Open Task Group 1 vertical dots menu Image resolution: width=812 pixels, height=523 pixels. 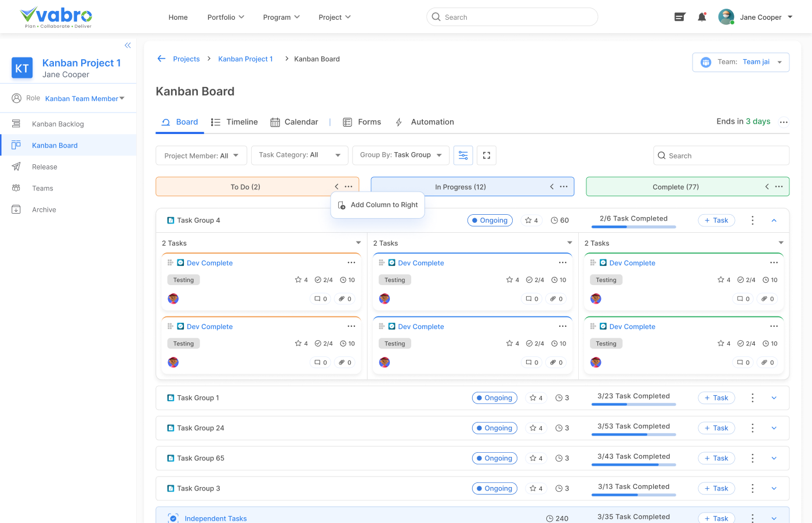[x=753, y=398]
